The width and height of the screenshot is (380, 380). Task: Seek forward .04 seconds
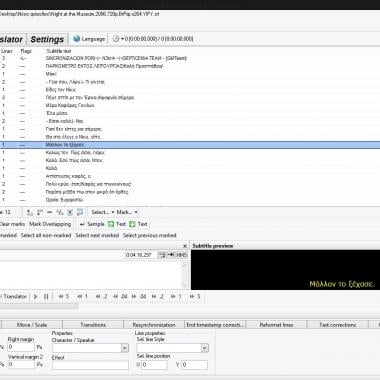(x=139, y=297)
